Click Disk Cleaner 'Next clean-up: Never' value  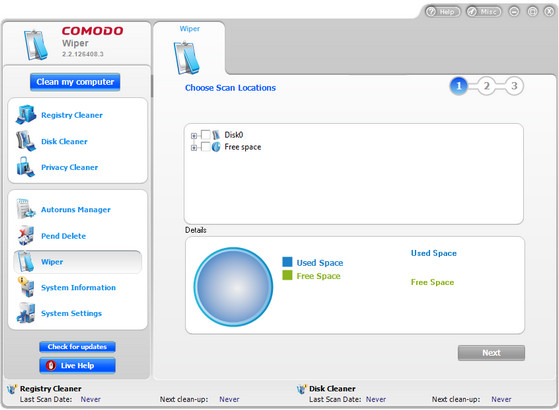pyautogui.click(x=501, y=399)
